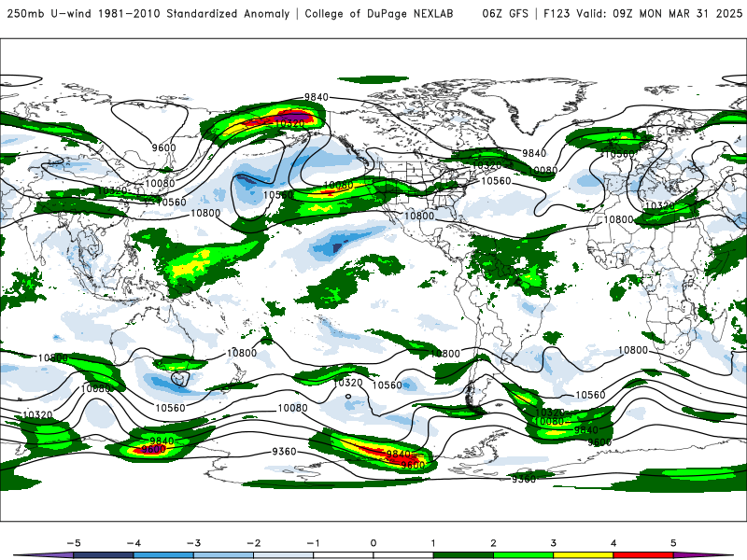Click the '06Z GFS' model run label
747x560 pixels.
tap(505, 14)
